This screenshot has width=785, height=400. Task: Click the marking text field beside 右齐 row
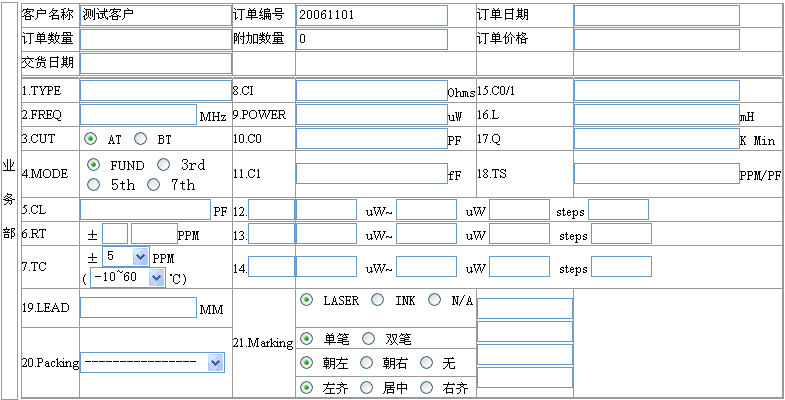click(x=525, y=377)
